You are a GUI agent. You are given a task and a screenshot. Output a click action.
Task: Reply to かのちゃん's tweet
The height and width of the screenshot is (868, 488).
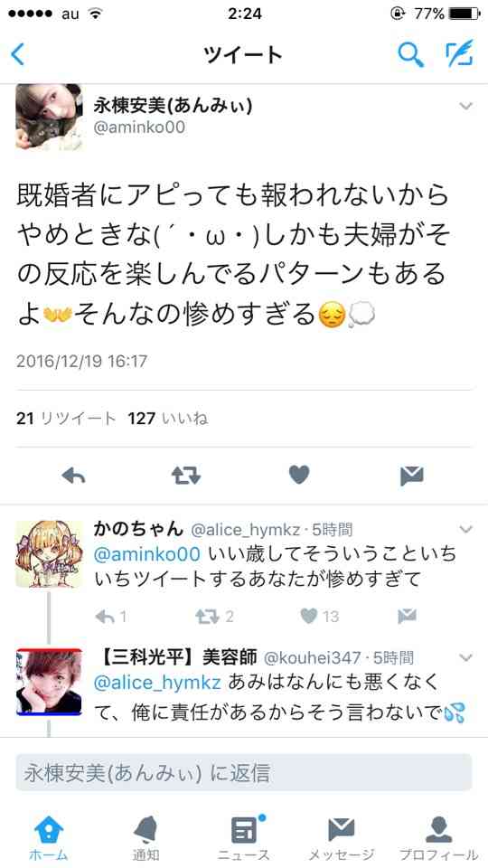pyautogui.click(x=110, y=616)
